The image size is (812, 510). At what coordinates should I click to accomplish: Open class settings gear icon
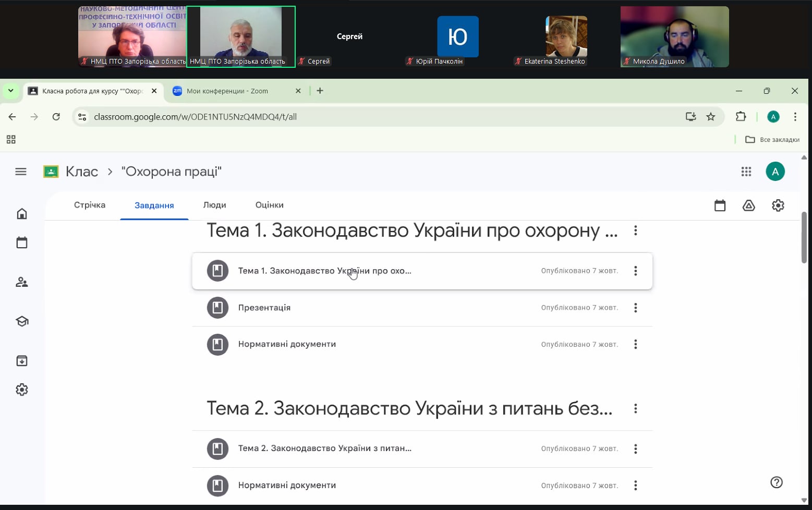[x=778, y=205]
